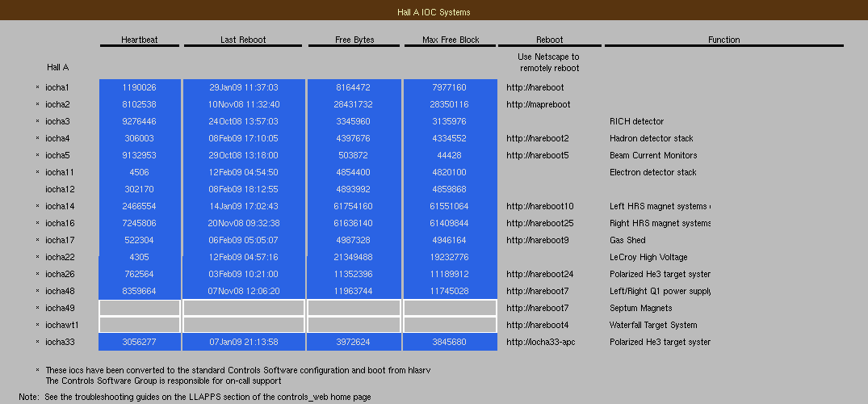This screenshot has width=868, height=404.
Task: Click the Gas Shed function label
Action: 627,240
